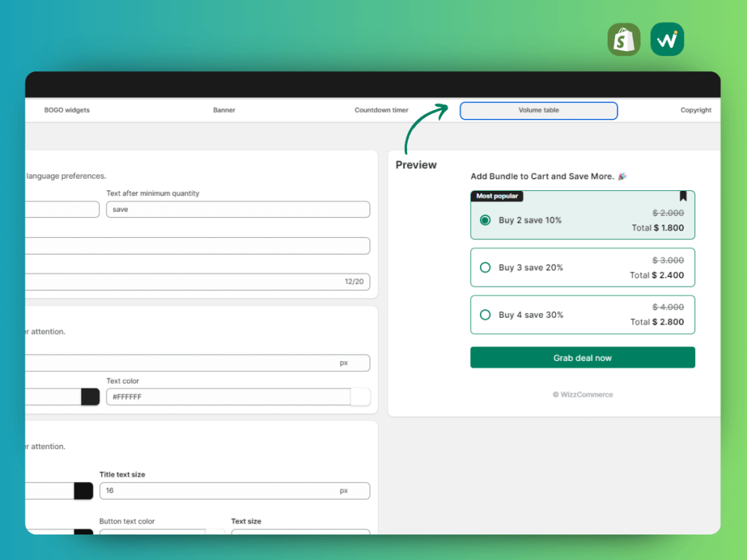Click the Total $ 1.800 price text
The image size is (747, 560).
point(657,228)
